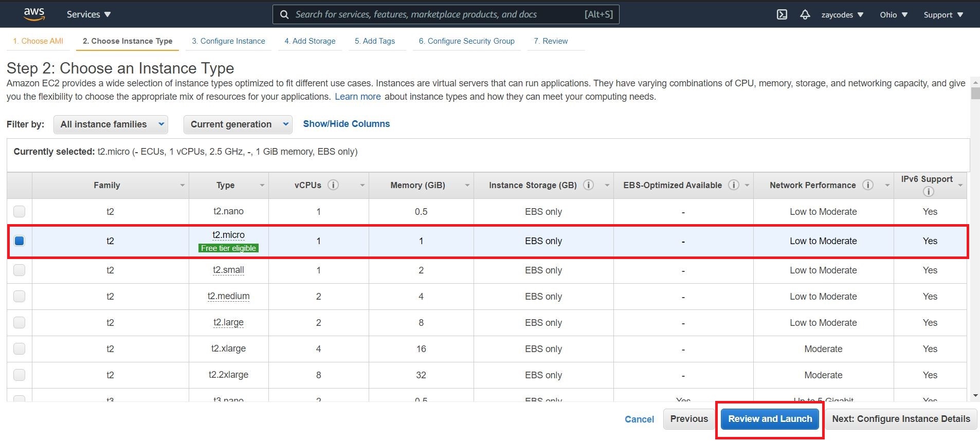The width and height of the screenshot is (980, 441).
Task: Open Family column sort arrow
Action: [x=182, y=186]
